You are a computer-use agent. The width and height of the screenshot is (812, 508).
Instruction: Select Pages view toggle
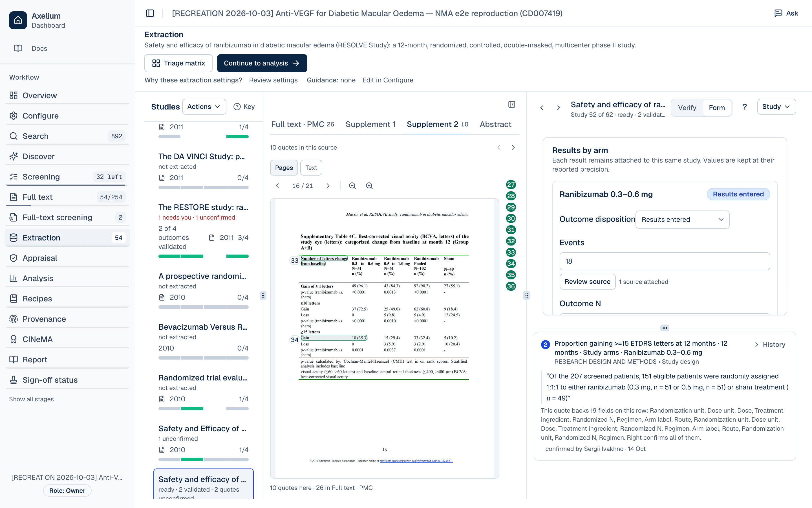point(284,168)
